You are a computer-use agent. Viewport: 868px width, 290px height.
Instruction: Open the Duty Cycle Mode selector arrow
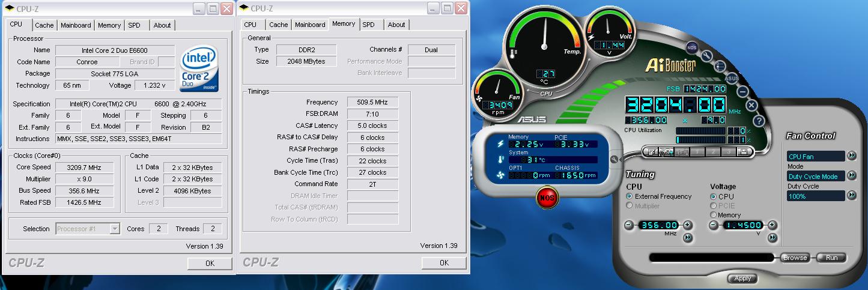[852, 176]
